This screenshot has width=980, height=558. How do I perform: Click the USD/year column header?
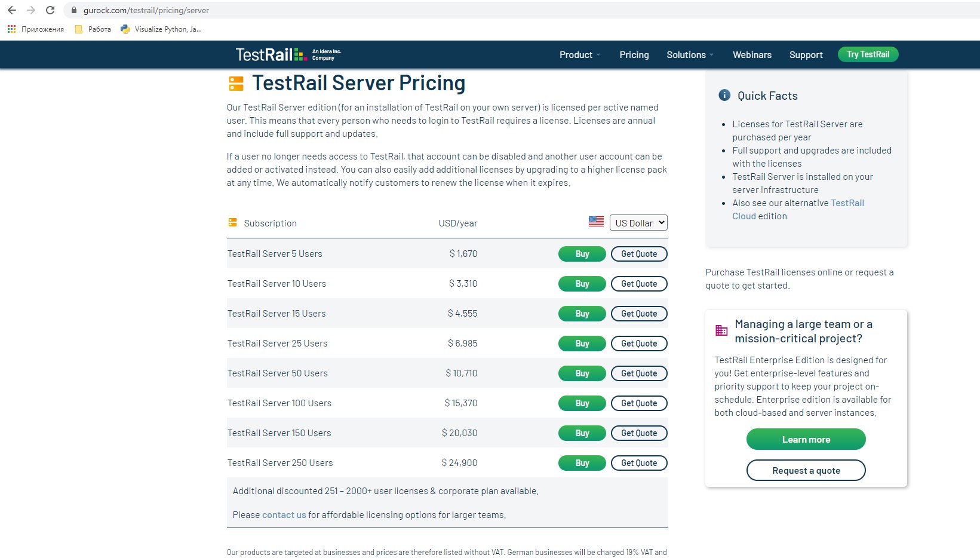458,223
